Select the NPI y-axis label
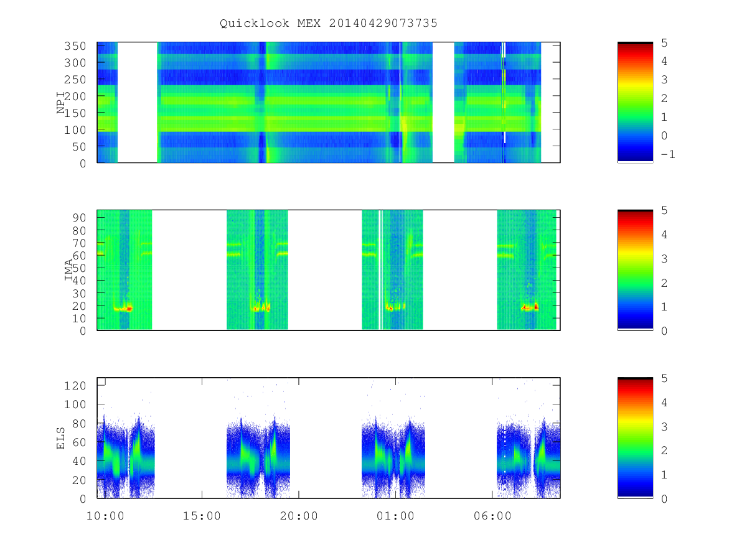Image resolution: width=747 pixels, height=560 pixels. coord(61,103)
